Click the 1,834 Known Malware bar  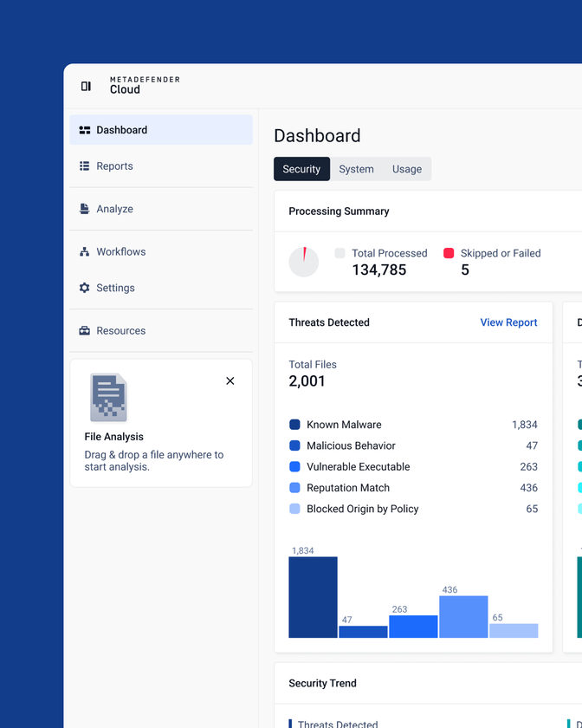point(313,597)
